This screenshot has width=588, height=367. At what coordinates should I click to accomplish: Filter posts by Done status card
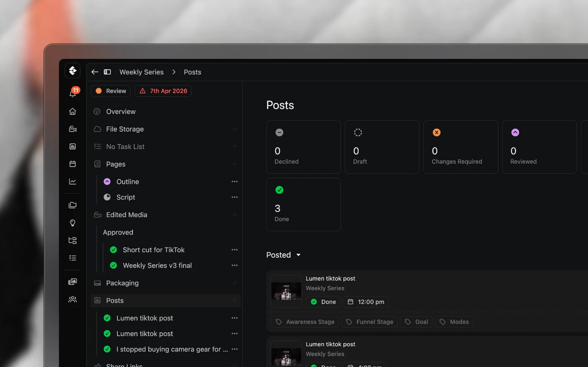click(303, 205)
